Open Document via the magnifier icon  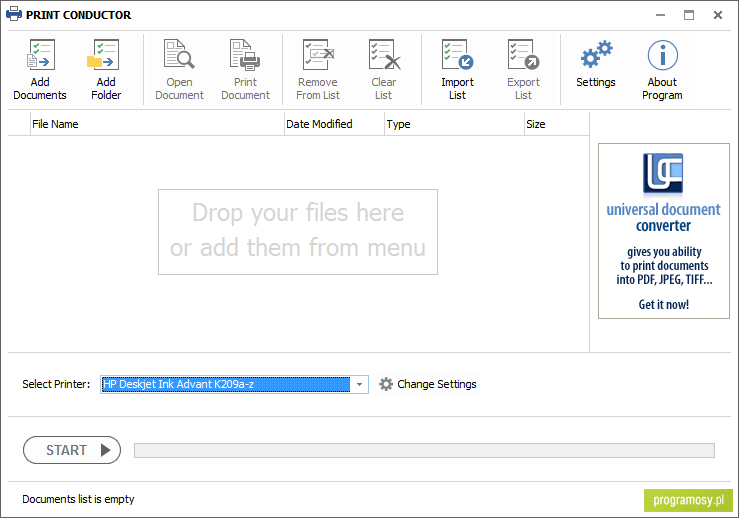point(179,54)
